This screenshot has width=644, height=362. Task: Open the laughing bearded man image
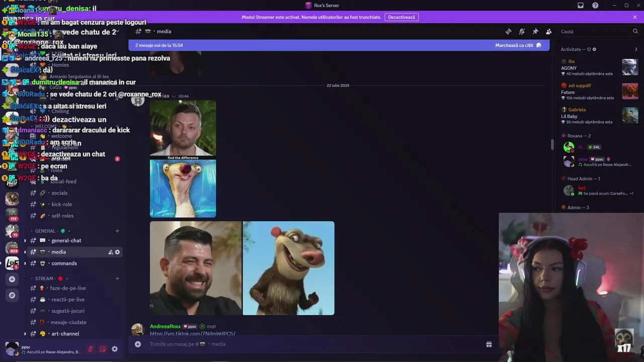click(x=196, y=268)
